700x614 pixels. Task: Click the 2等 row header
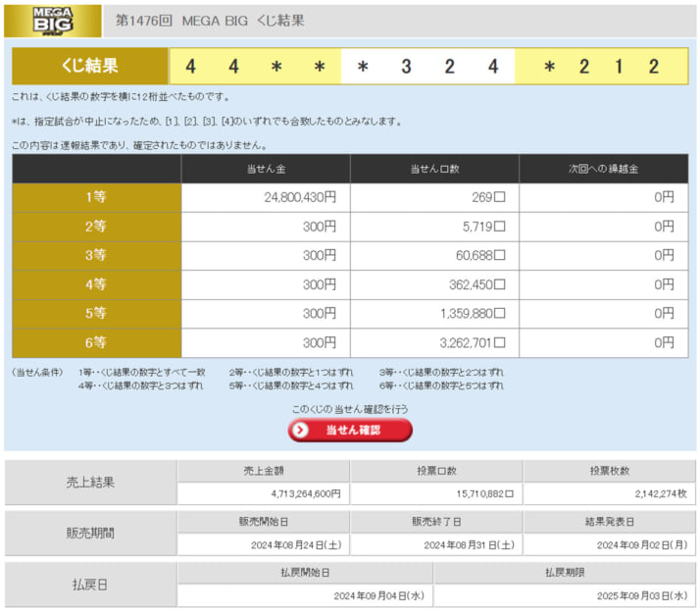coord(96,227)
